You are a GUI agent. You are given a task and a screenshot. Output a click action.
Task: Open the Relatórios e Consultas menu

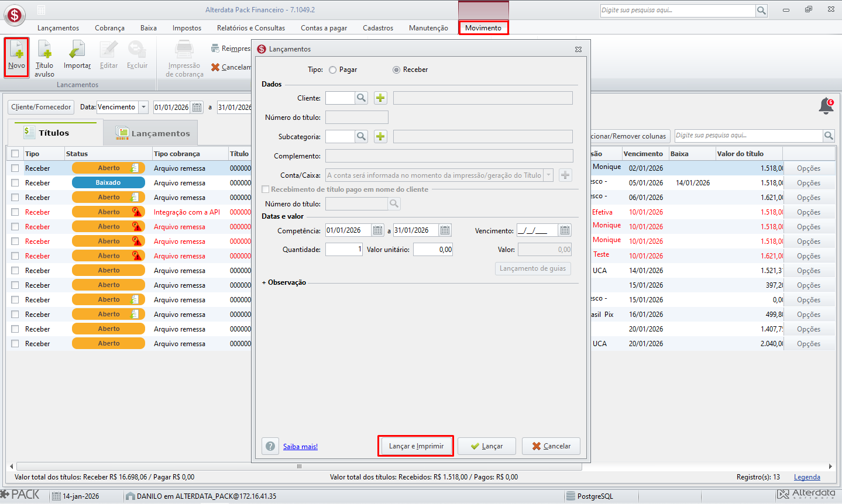pyautogui.click(x=251, y=28)
